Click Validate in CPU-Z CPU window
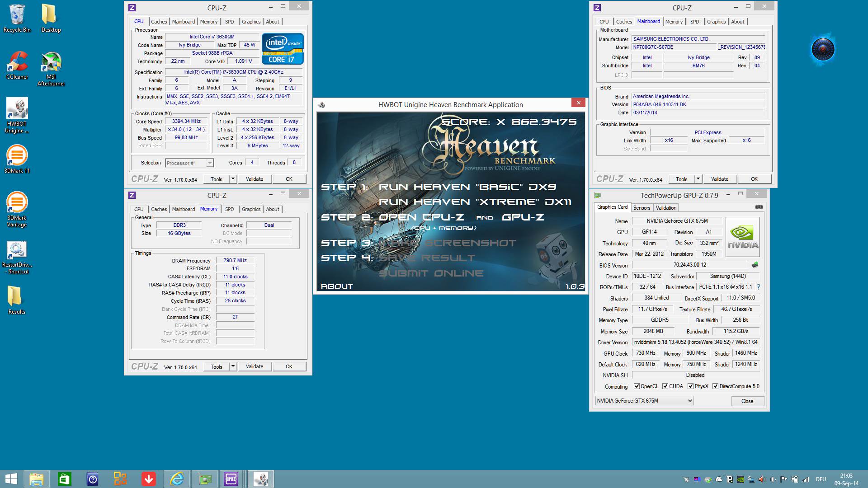868x488 pixels. tap(255, 179)
